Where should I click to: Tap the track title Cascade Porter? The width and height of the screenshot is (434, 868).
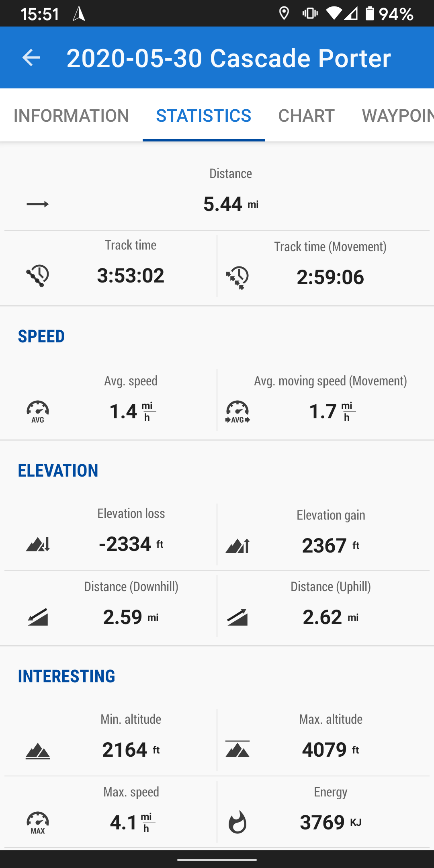(228, 58)
